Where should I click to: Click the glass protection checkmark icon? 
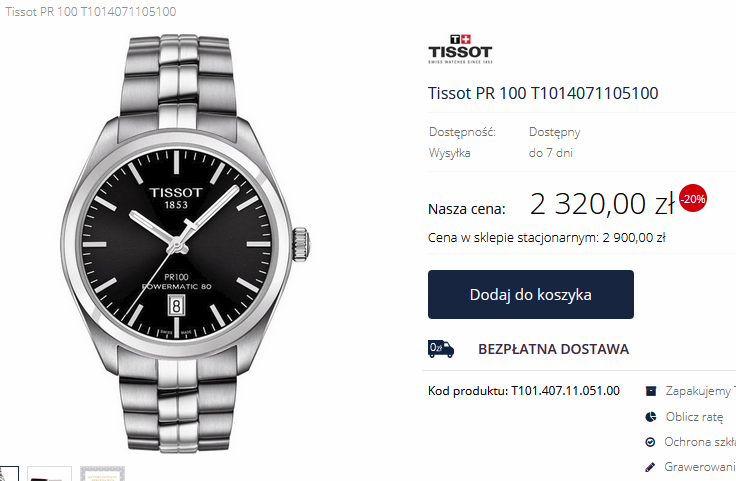[650, 442]
